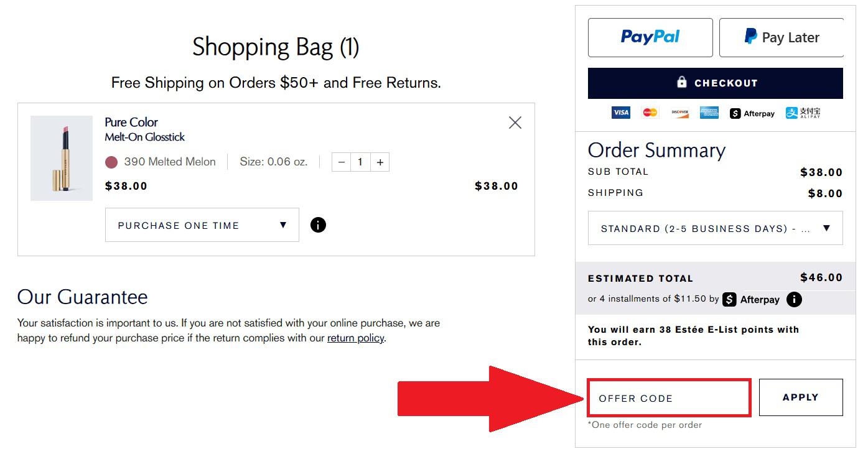Screen dimensions: 868x454
Task: Click into the Offer Code field
Action: (669, 398)
